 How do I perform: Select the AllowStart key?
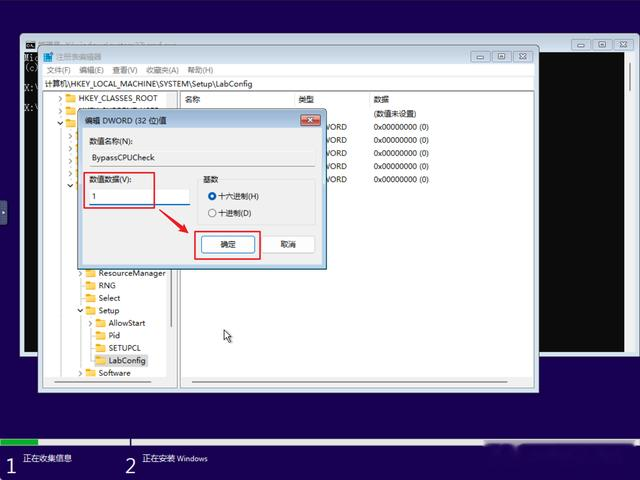click(x=127, y=323)
